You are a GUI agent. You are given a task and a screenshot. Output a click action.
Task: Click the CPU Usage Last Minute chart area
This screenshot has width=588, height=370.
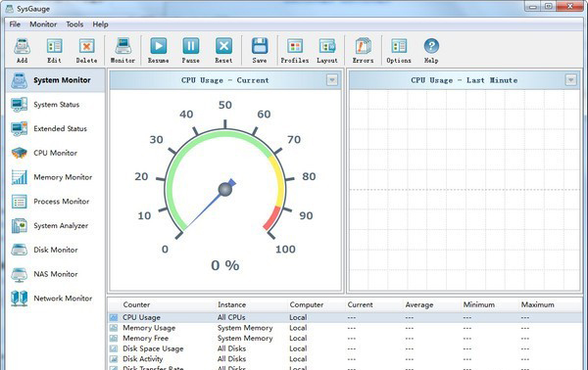point(465,190)
